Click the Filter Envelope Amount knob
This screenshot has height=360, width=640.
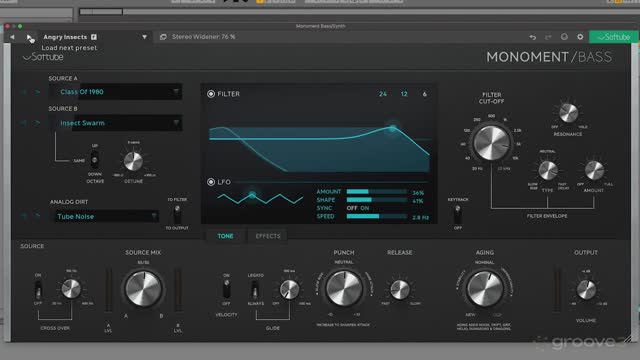pos(594,171)
